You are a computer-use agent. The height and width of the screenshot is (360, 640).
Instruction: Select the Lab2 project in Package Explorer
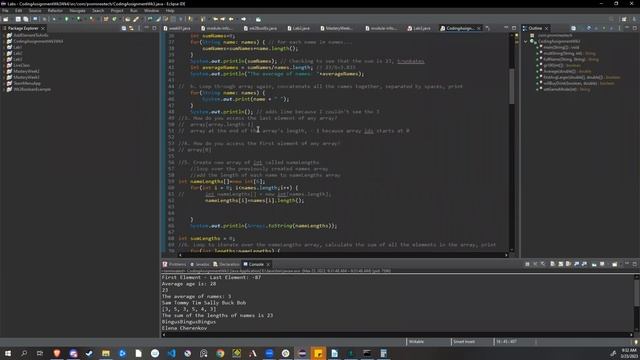(x=18, y=53)
